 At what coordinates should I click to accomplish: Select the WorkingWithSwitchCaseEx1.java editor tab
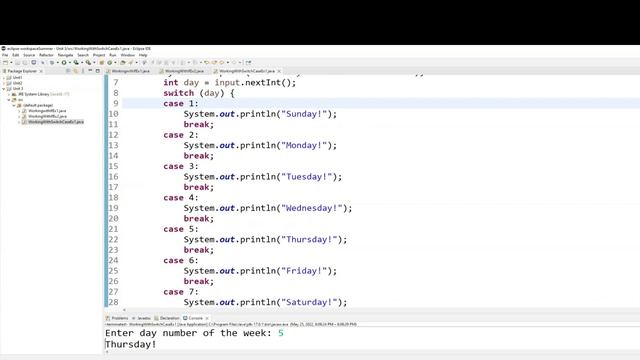click(247, 71)
